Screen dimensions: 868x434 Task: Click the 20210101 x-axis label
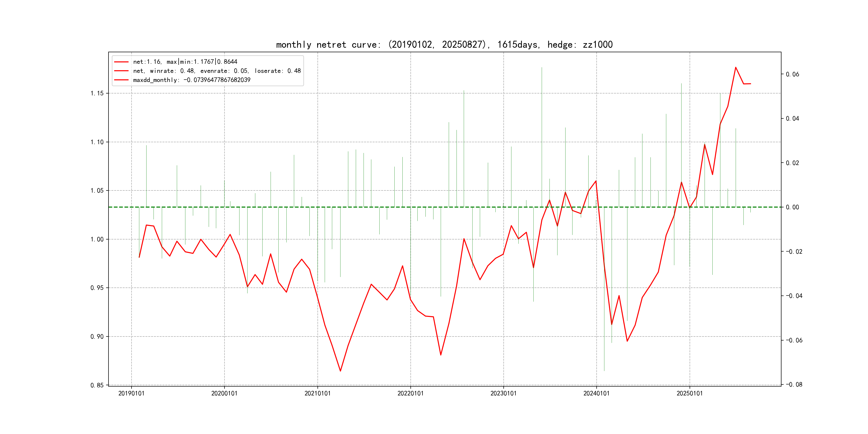pos(317,393)
